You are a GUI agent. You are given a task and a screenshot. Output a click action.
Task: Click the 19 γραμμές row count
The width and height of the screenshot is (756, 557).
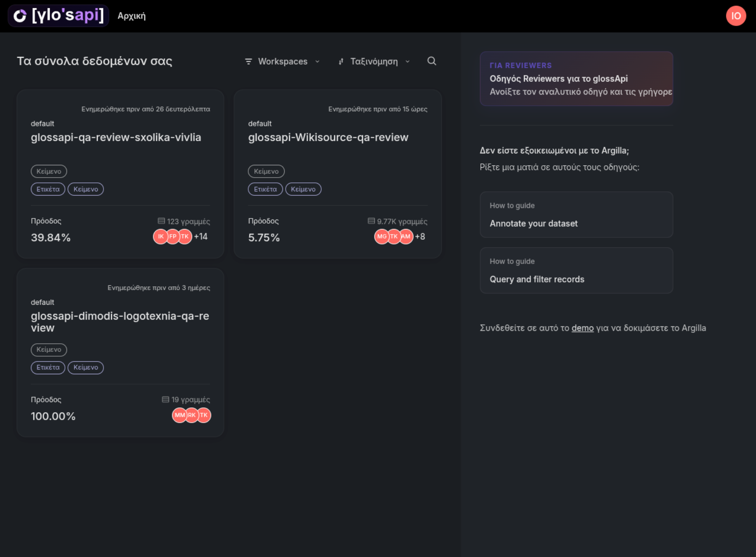[191, 400]
